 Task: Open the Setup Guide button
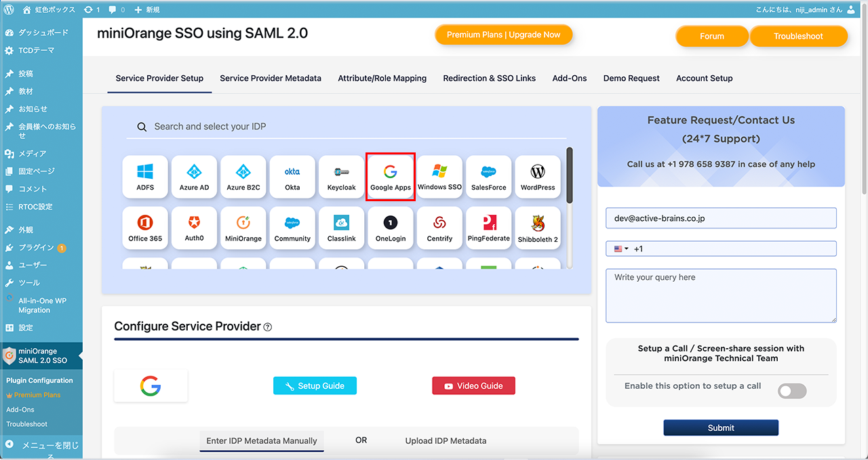[x=315, y=385]
